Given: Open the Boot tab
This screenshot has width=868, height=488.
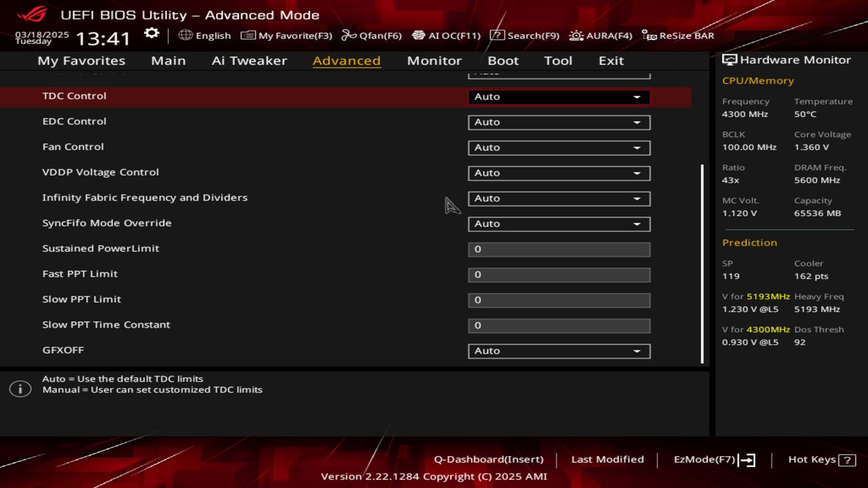Looking at the screenshot, I should point(503,60).
